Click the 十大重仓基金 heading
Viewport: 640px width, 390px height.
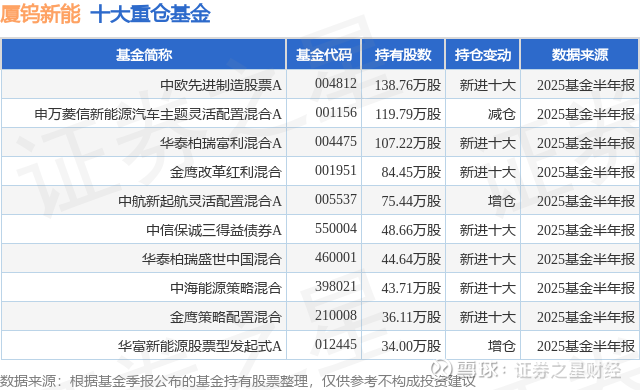click(150, 14)
